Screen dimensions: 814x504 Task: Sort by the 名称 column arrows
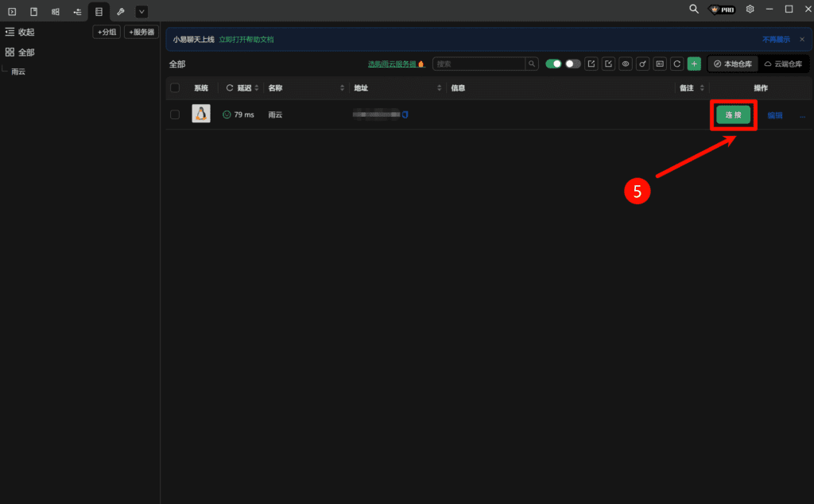point(342,87)
